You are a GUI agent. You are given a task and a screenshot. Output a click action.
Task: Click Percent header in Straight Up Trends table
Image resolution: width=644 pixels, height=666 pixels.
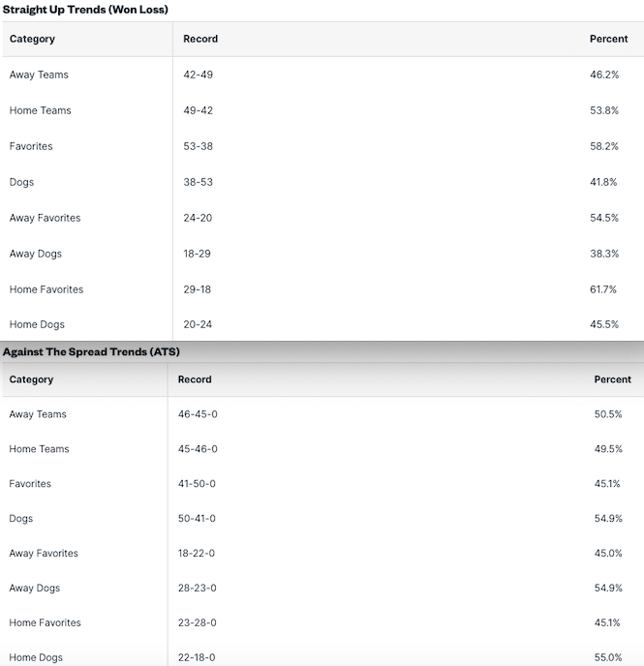[607, 39]
